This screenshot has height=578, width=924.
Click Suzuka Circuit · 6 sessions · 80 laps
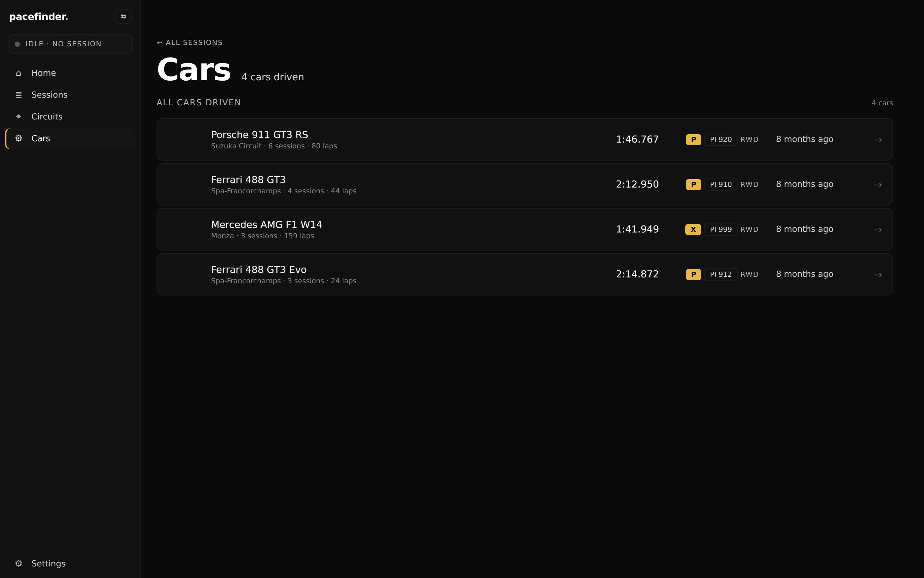click(274, 146)
